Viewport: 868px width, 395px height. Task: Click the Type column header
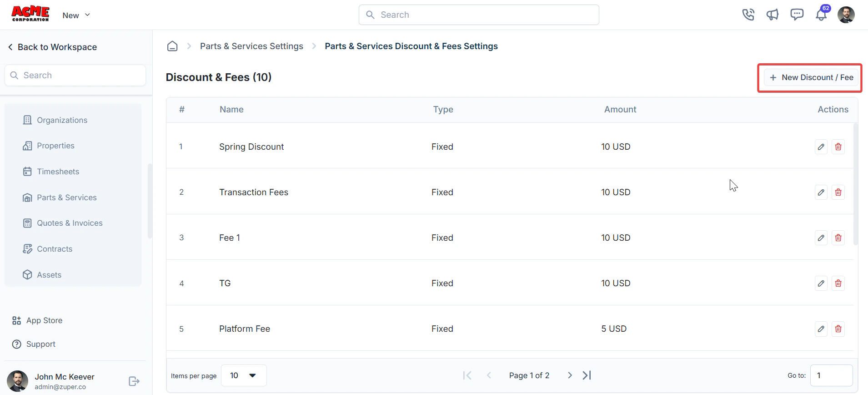[443, 109]
